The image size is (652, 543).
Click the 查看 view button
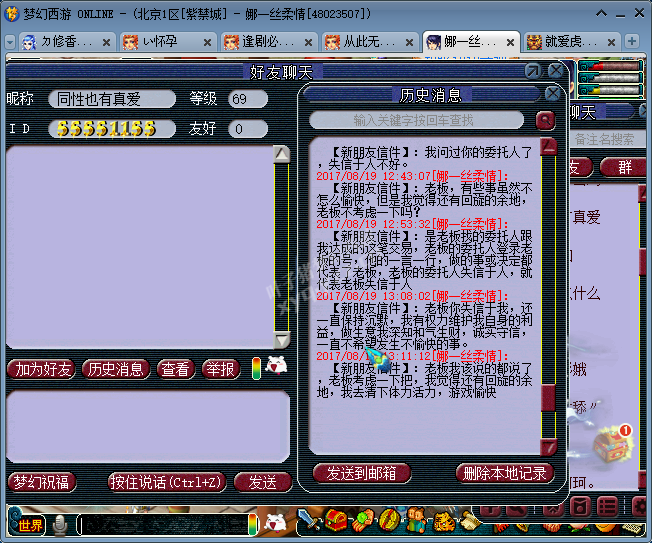[x=175, y=370]
